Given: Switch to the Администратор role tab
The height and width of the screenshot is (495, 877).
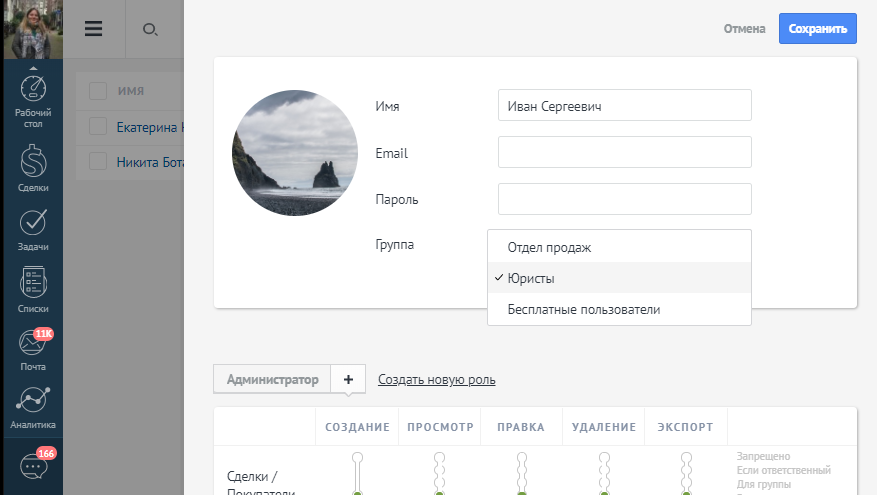Looking at the screenshot, I should [x=272, y=380].
